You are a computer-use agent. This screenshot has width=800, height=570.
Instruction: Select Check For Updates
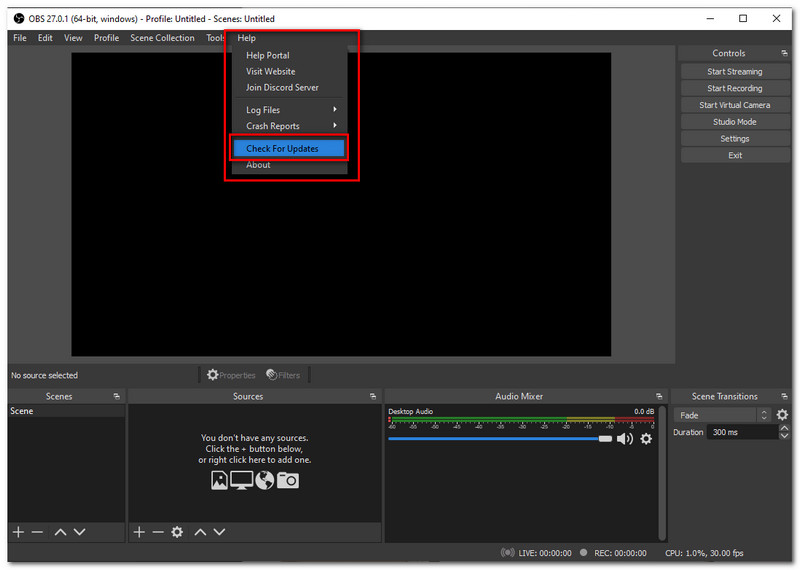pyautogui.click(x=289, y=148)
